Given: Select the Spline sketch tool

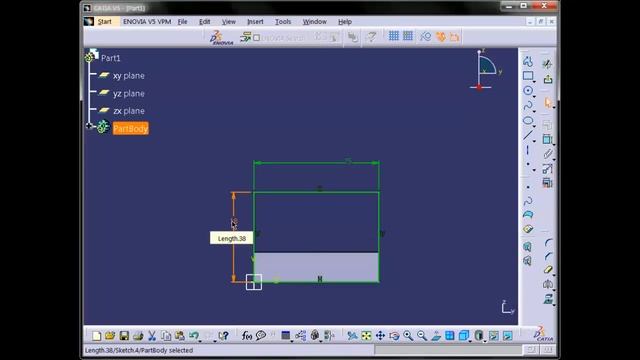Looking at the screenshot, I should [x=528, y=105].
